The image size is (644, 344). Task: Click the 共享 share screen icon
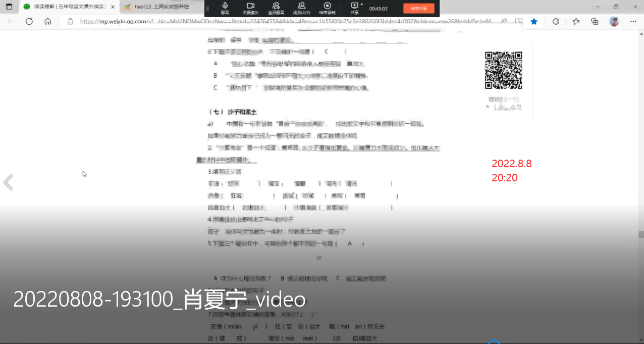[x=354, y=8]
